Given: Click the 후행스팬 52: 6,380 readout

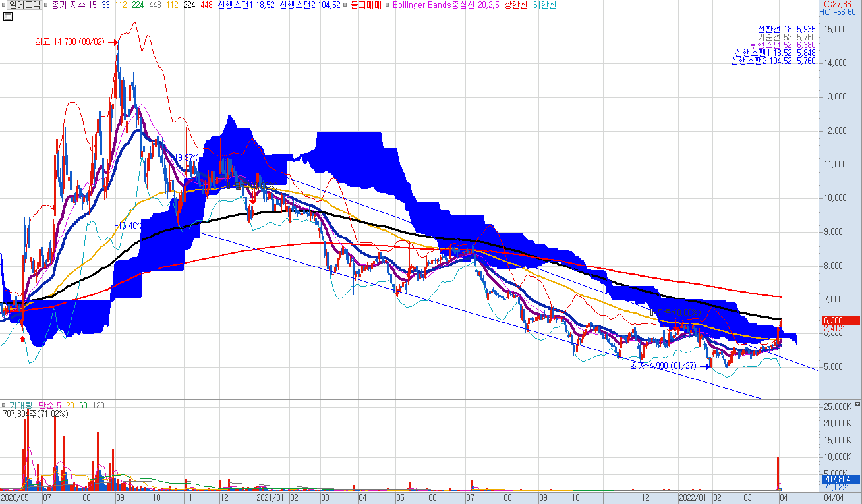Looking at the screenshot, I should click(782, 45).
